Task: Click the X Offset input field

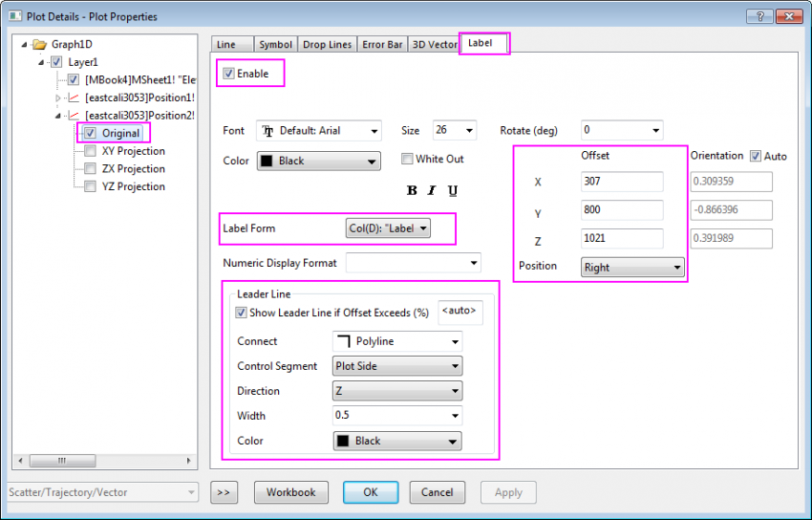Action: [x=621, y=182]
